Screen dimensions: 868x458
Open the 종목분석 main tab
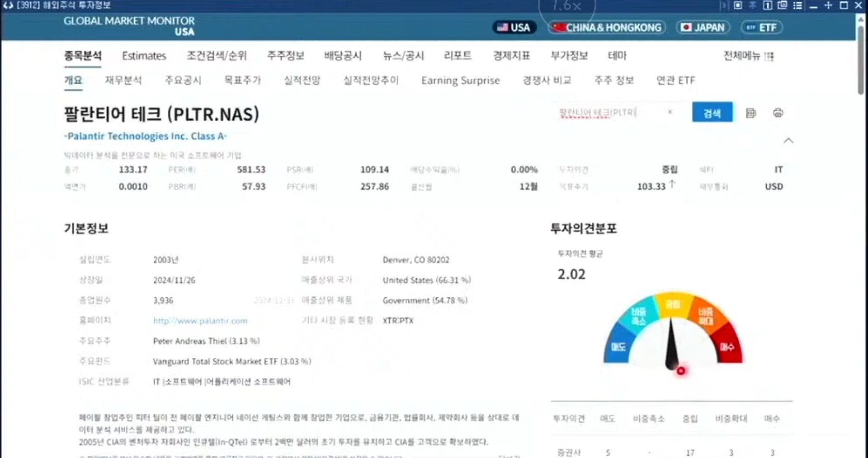[83, 56]
